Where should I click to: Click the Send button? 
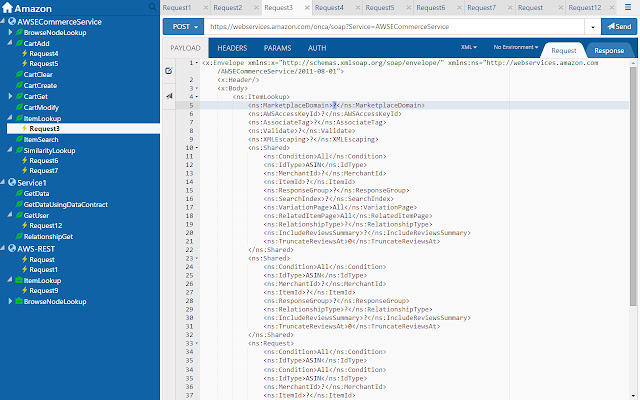click(x=616, y=26)
